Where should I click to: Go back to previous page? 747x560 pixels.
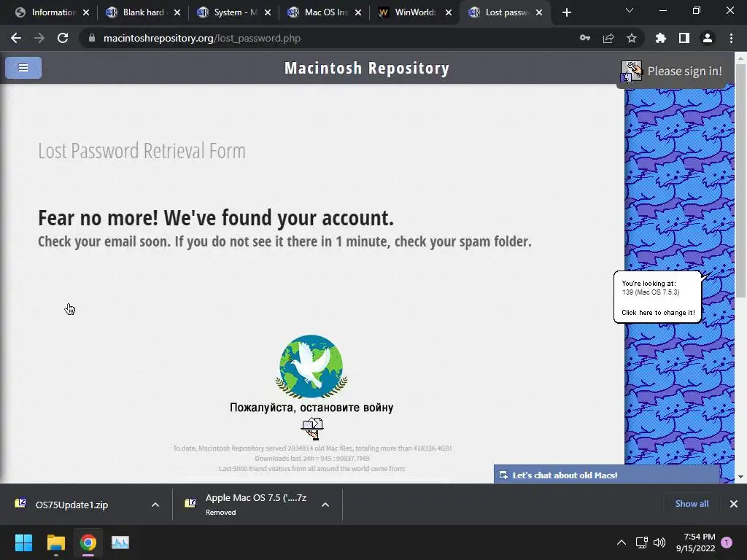pyautogui.click(x=16, y=38)
